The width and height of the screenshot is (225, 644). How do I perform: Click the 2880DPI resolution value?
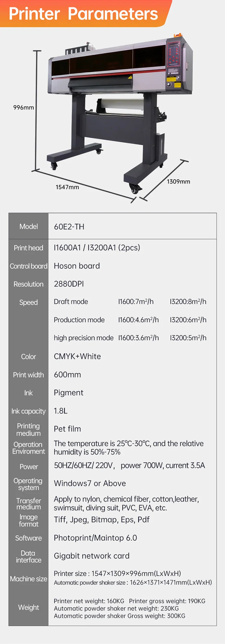pyautogui.click(x=69, y=284)
